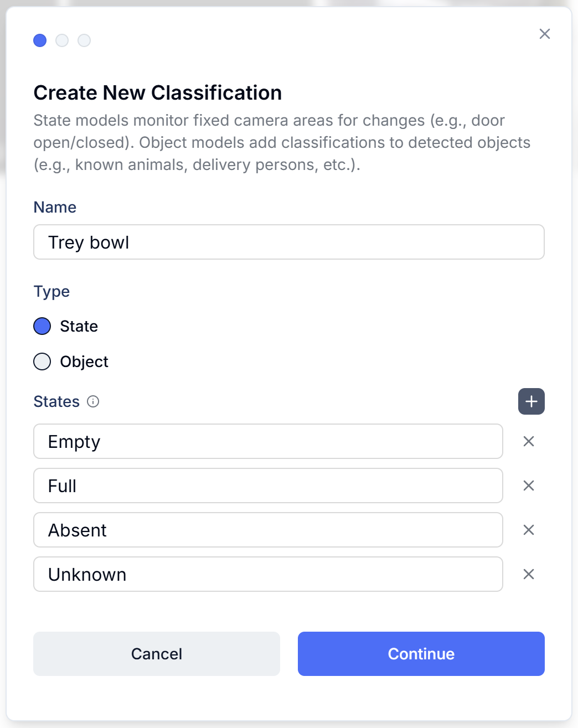Click the Continue button
The image size is (578, 728).
click(x=421, y=654)
